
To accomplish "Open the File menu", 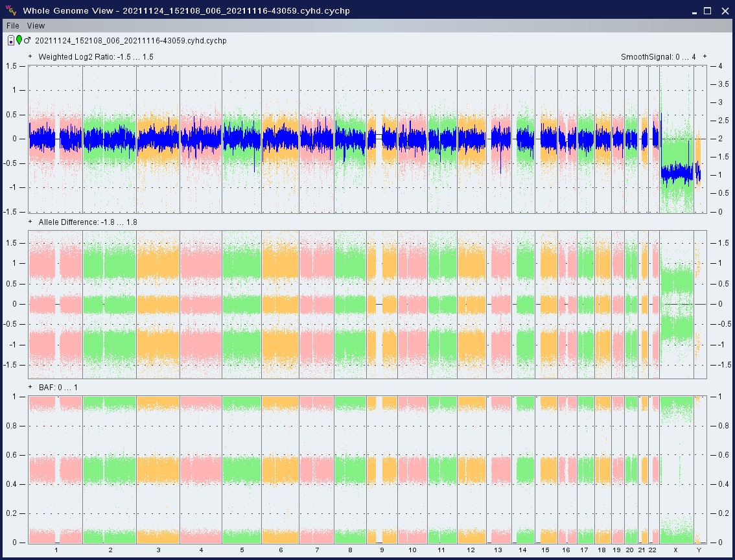I will [x=13, y=26].
